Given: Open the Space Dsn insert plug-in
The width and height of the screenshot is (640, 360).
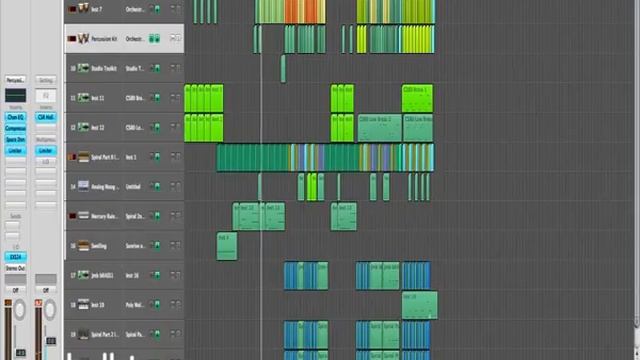Looking at the screenshot, I should pyautogui.click(x=16, y=139).
